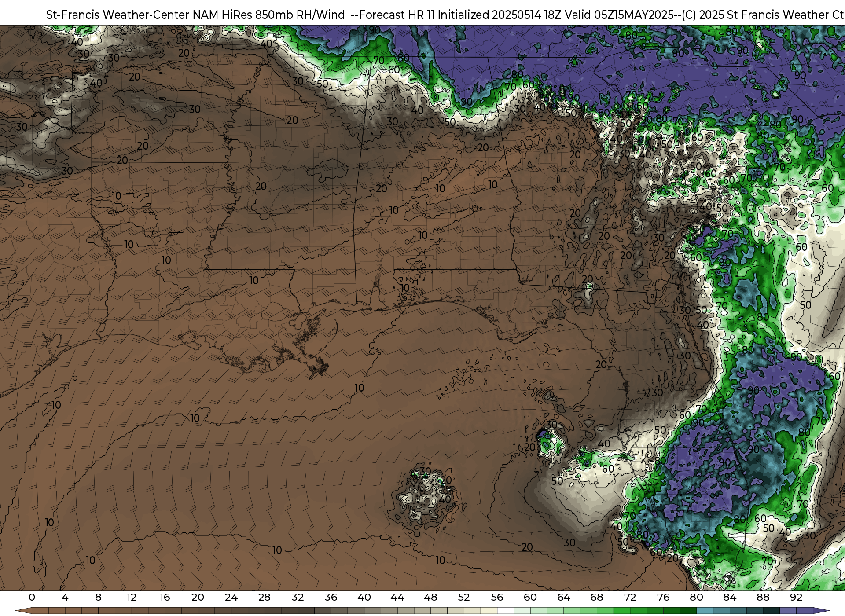Click the colorbar tick label 88
Viewport: 845px width, 616px height.
[x=763, y=597]
